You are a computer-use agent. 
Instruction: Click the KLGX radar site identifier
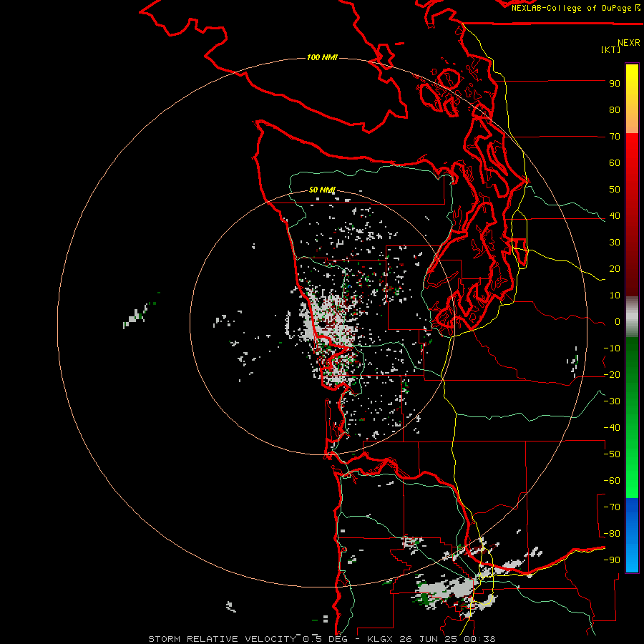(x=381, y=639)
